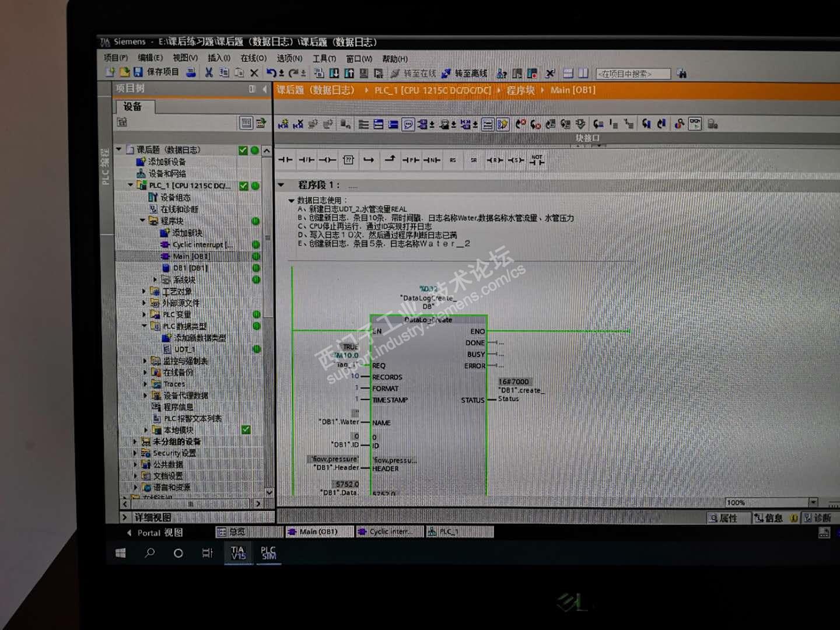
Task: Open the zoom 100% dropdown
Action: 813,502
